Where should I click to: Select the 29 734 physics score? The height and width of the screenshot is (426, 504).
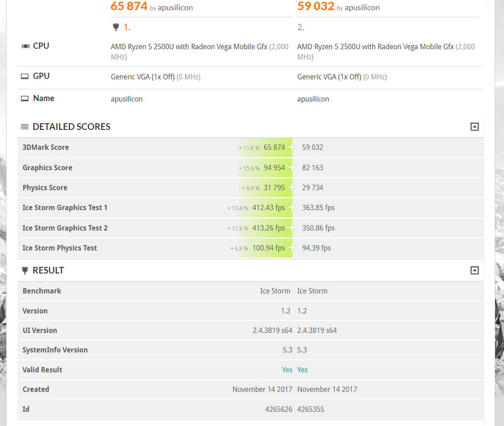(x=312, y=188)
